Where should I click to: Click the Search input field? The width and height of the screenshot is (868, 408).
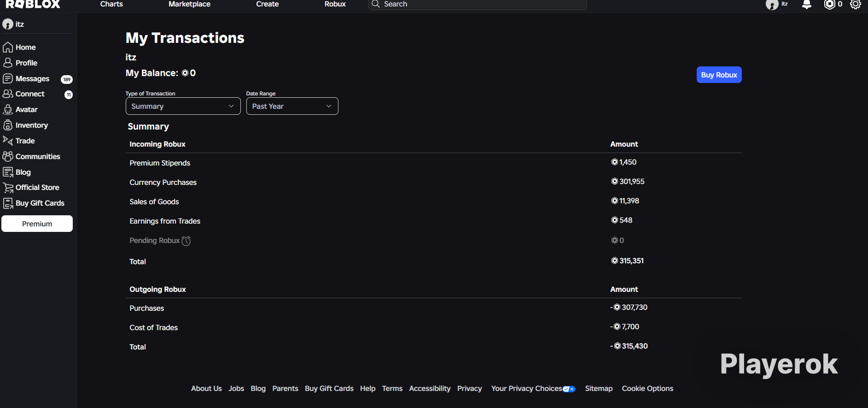tap(478, 4)
